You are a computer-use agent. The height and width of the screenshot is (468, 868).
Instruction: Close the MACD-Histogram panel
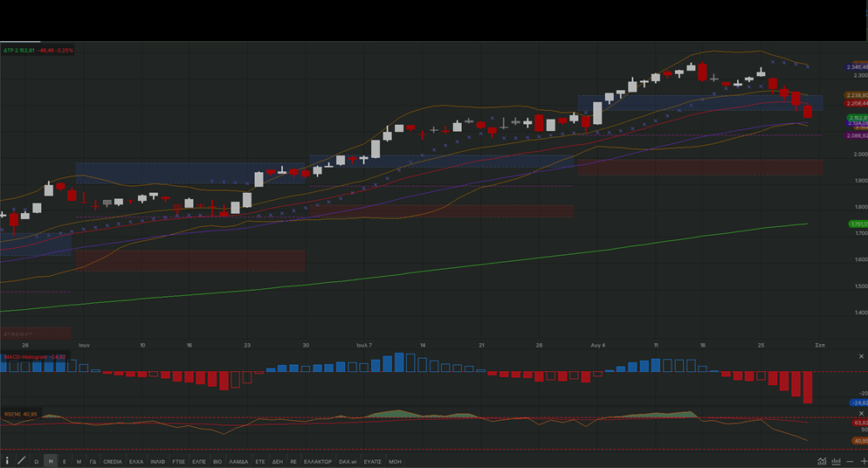pyautogui.click(x=861, y=356)
